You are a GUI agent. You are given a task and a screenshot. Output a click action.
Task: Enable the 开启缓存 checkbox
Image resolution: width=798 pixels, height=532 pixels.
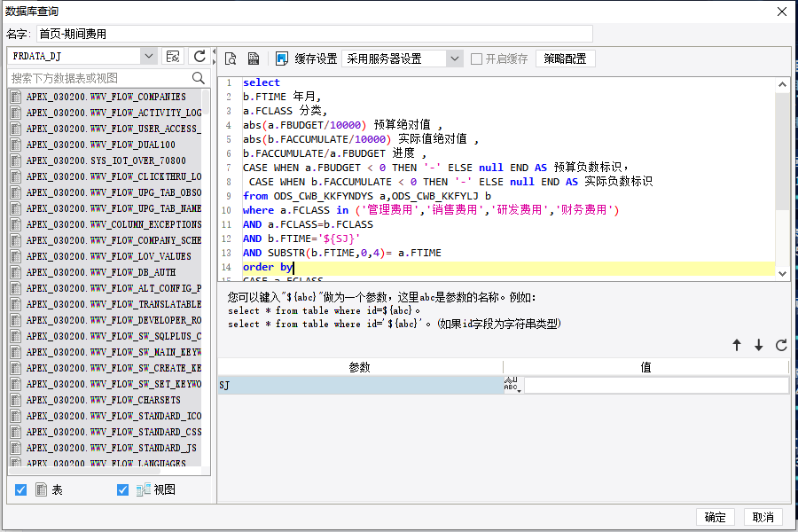tap(476, 59)
